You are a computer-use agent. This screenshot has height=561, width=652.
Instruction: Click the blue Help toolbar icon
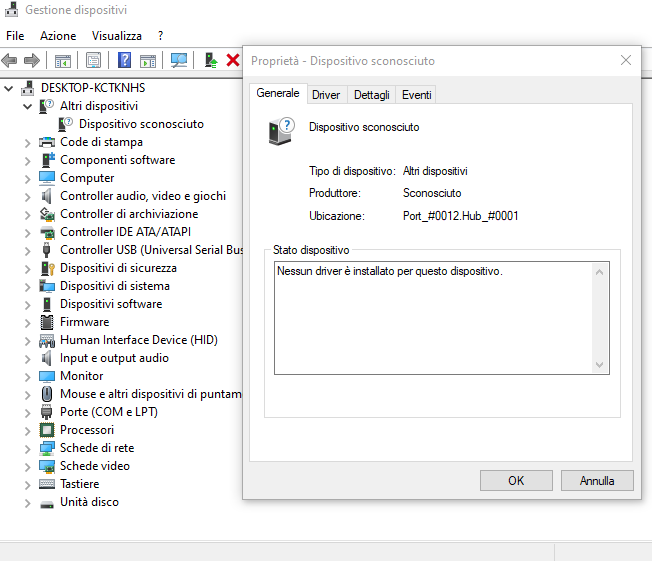pos(124,61)
